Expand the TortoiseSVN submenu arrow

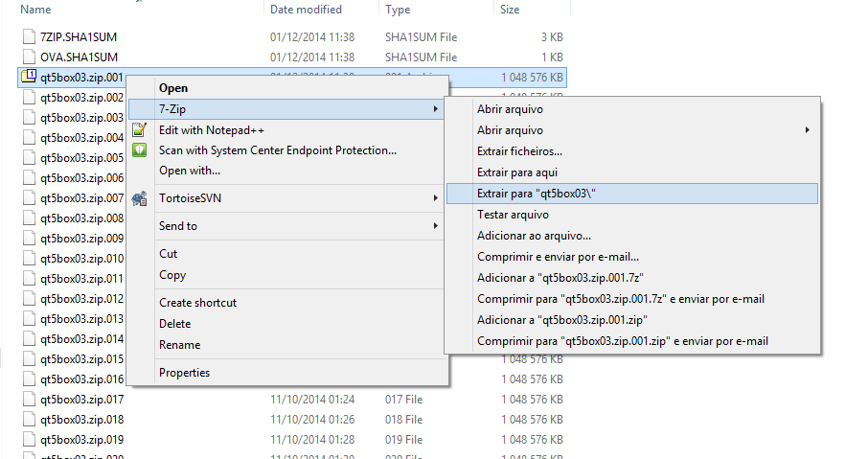point(436,198)
